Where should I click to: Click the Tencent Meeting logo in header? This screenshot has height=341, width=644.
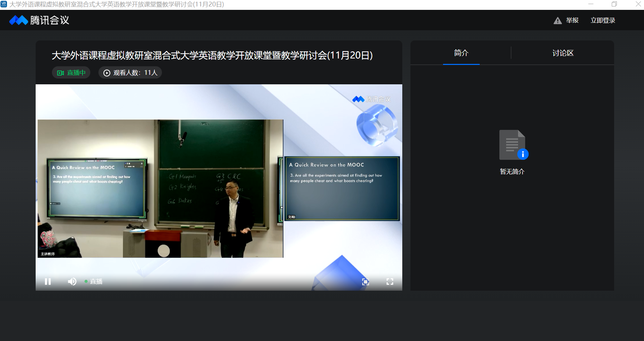[x=39, y=20]
